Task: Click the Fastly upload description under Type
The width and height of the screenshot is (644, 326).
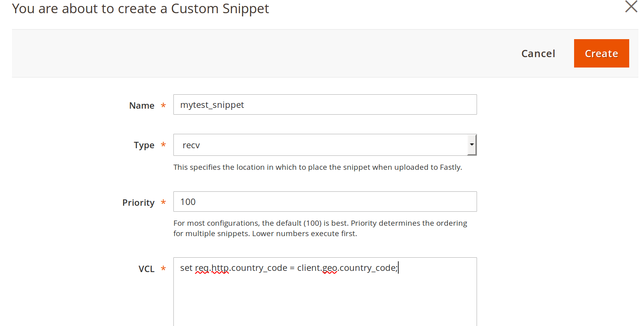Action: (317, 167)
